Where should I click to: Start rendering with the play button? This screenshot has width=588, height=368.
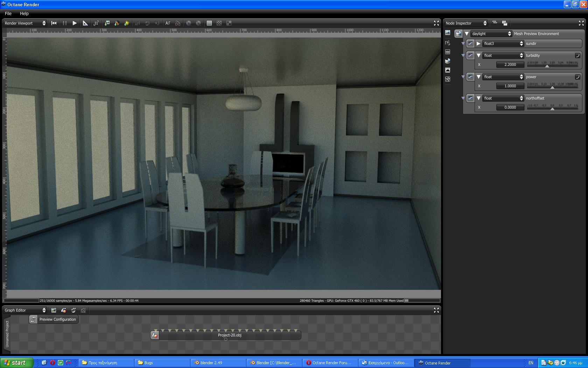(x=75, y=23)
